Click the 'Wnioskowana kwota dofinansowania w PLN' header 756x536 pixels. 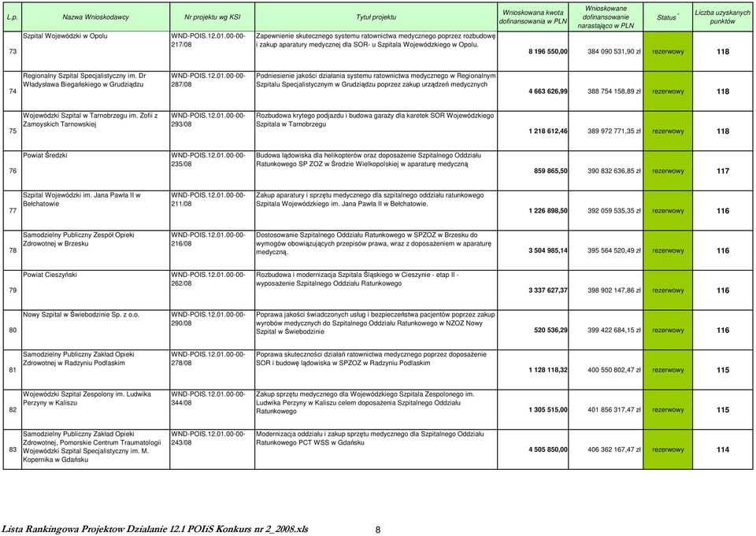tap(533, 17)
